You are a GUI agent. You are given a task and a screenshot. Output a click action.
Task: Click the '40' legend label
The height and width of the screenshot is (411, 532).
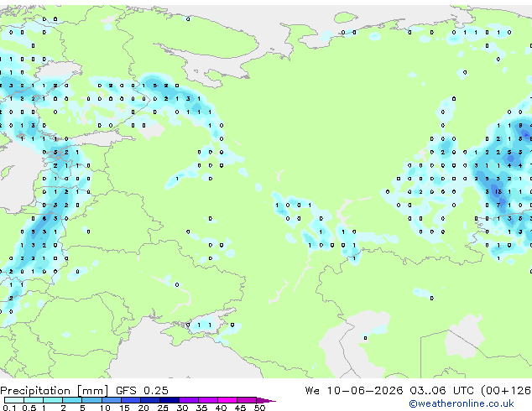(221, 408)
